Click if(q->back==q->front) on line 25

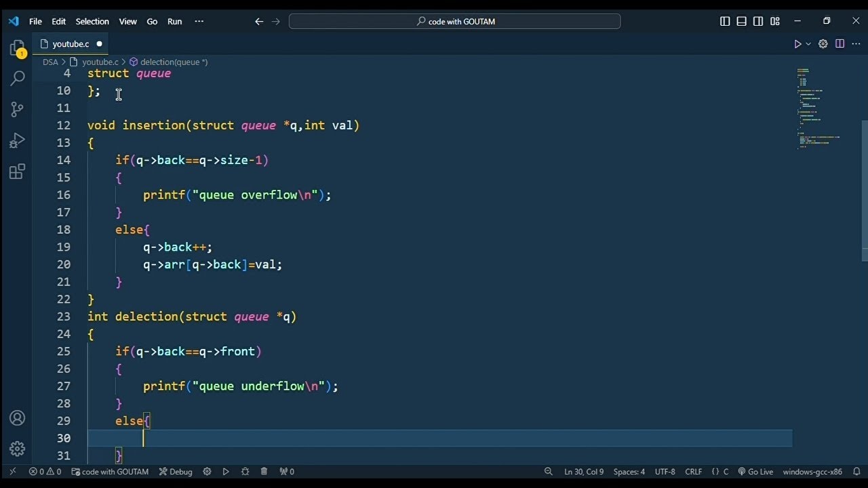click(x=189, y=352)
